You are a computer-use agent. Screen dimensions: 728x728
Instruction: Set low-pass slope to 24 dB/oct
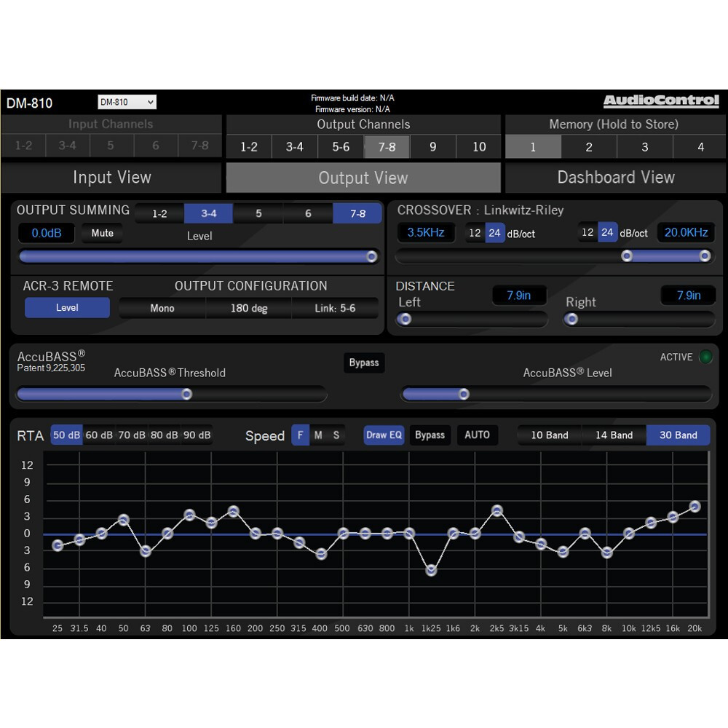point(608,232)
